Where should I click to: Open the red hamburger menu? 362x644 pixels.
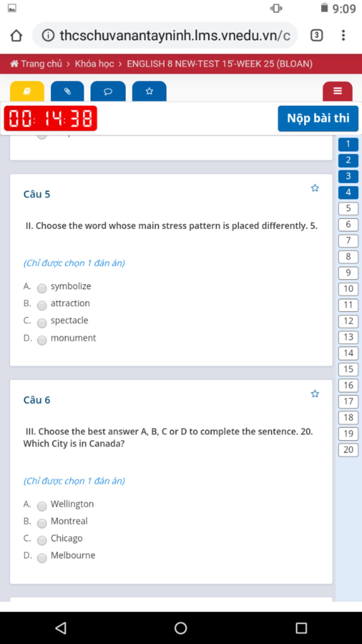[x=338, y=91]
